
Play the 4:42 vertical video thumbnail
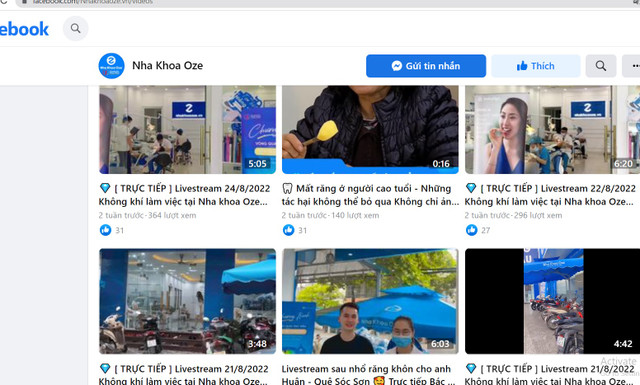[552, 301]
